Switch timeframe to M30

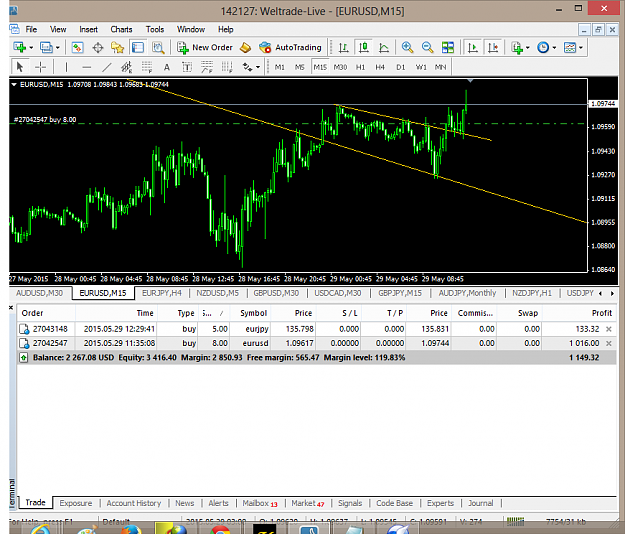pyautogui.click(x=340, y=67)
